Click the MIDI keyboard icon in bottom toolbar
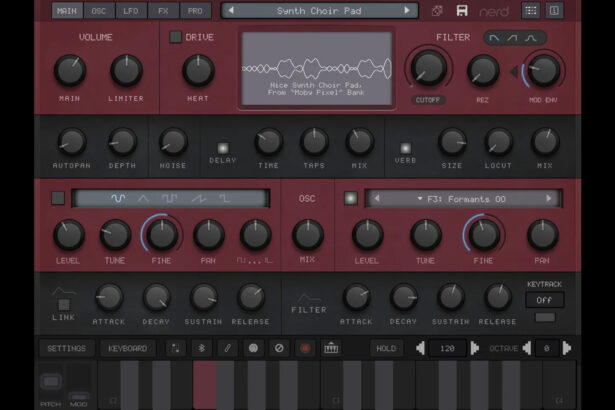 pos(331,348)
